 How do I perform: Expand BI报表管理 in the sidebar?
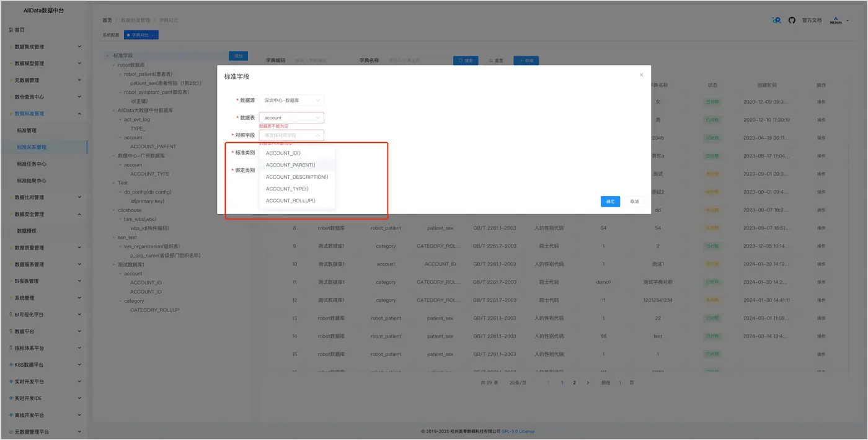click(x=44, y=281)
